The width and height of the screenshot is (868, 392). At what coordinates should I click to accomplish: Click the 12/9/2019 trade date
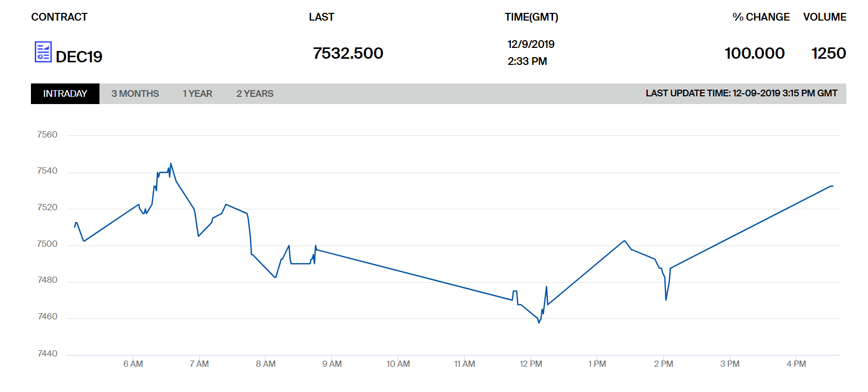pyautogui.click(x=531, y=44)
